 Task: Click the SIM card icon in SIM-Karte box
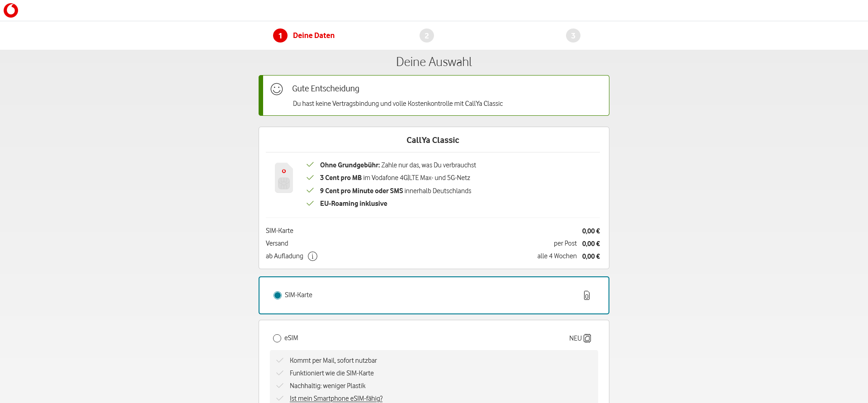587,295
